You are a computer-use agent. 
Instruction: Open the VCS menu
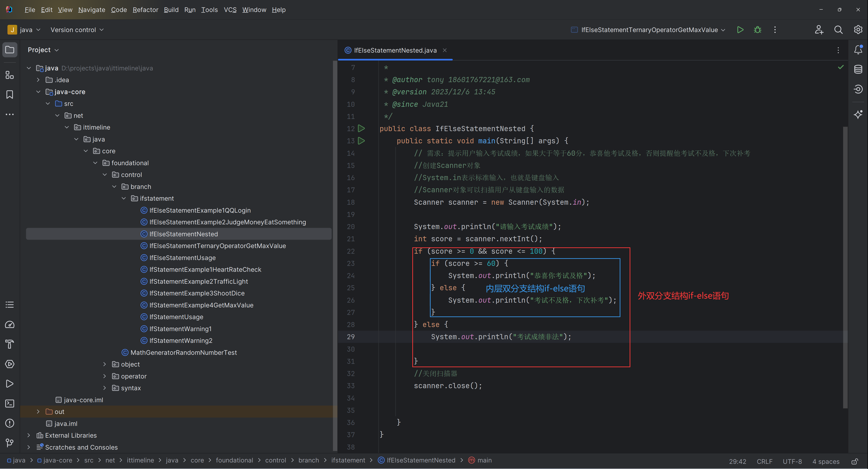pos(230,10)
